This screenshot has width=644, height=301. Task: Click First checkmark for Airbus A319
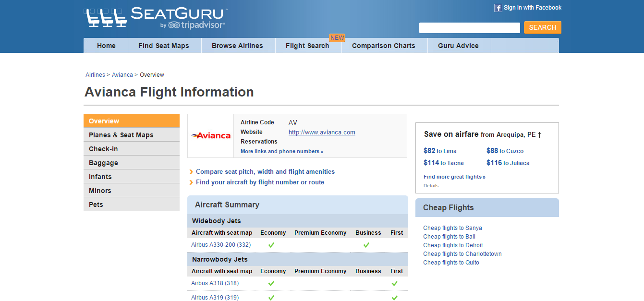tap(395, 298)
